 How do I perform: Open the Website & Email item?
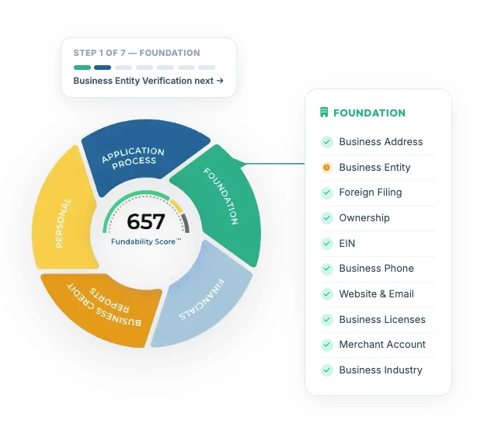point(378,294)
